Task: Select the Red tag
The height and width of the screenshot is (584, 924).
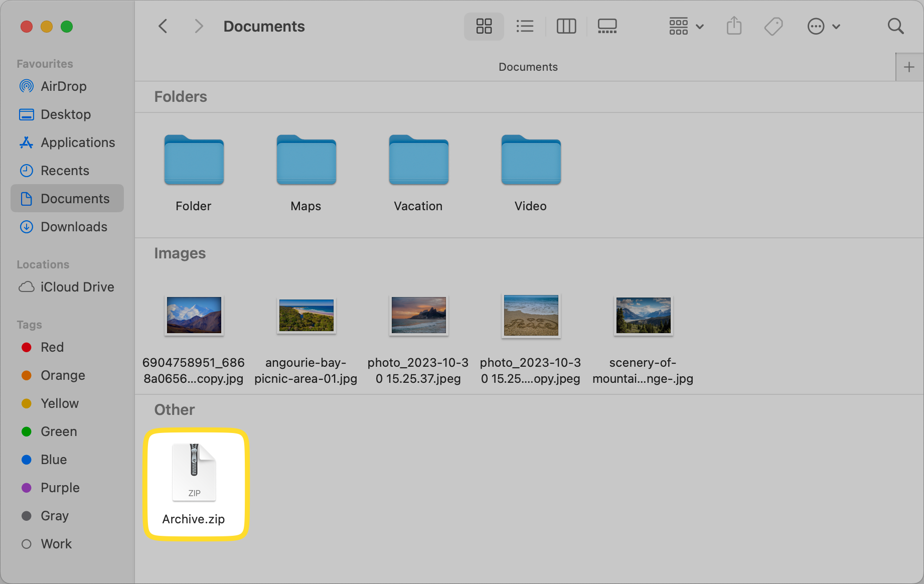Action: click(52, 347)
